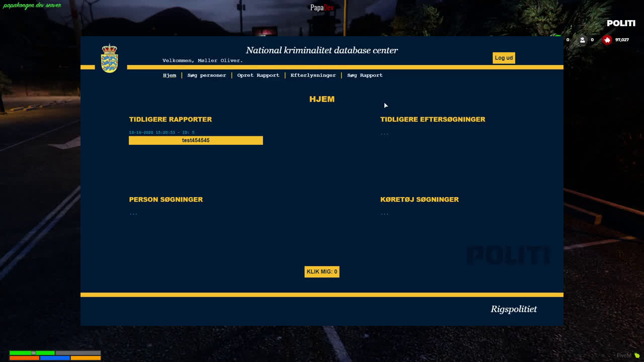This screenshot has width=644, height=362.
Task: Click the Danish coat of arms crest logo
Action: click(110, 58)
